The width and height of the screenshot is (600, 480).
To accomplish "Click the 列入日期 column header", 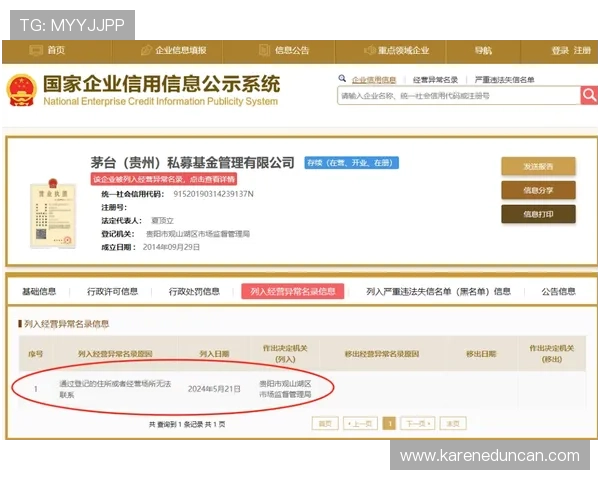I will [214, 354].
